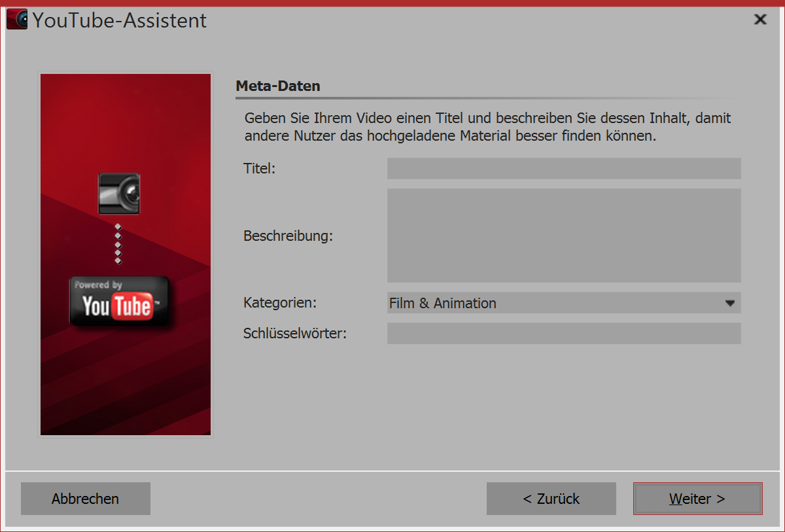
Task: Open the Kategorien dropdown showing Film & Animation
Action: [x=564, y=303]
